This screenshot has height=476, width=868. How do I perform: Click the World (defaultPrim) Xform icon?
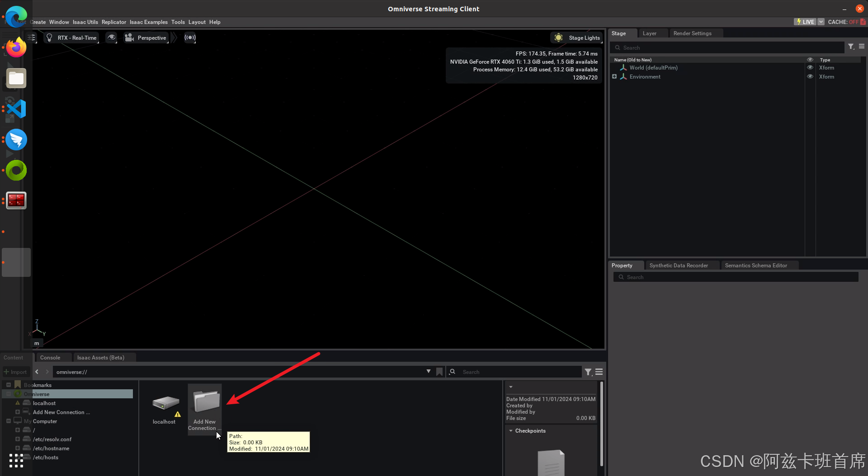623,67
